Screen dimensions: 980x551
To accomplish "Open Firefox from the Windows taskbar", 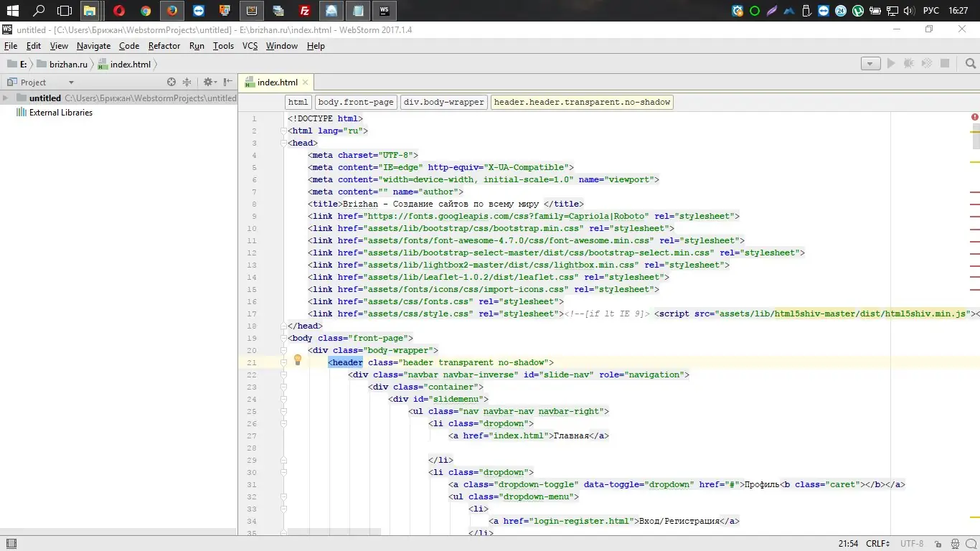I will pos(171,11).
